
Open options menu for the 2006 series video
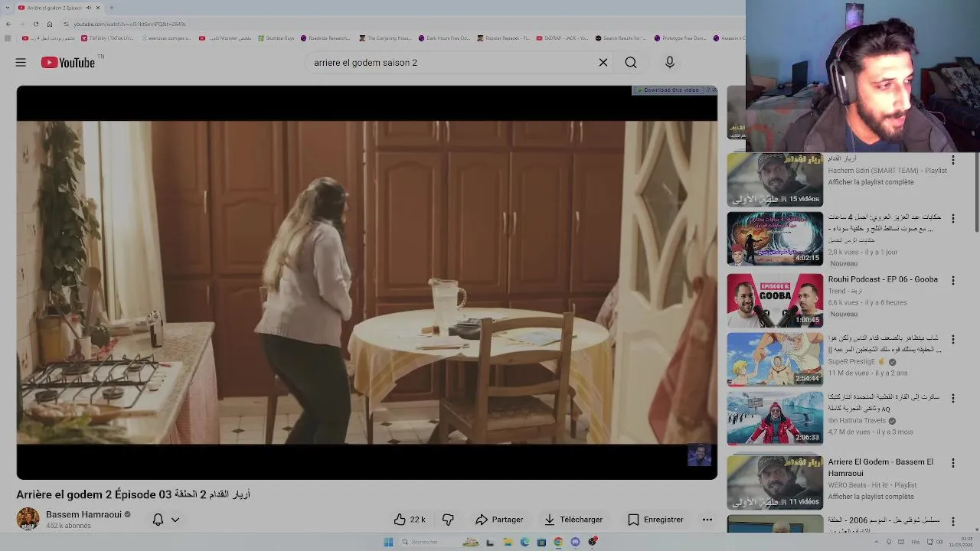(953, 522)
